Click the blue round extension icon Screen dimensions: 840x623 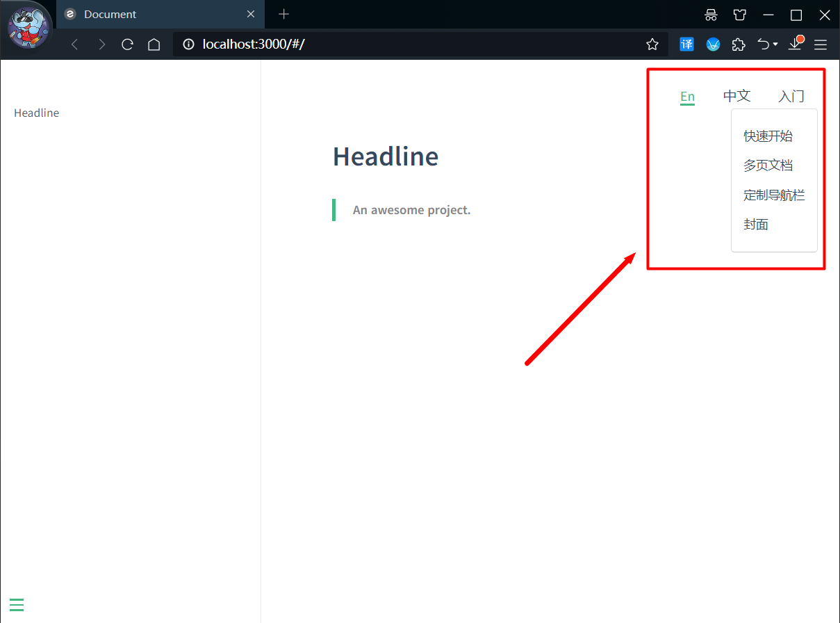[x=713, y=44]
